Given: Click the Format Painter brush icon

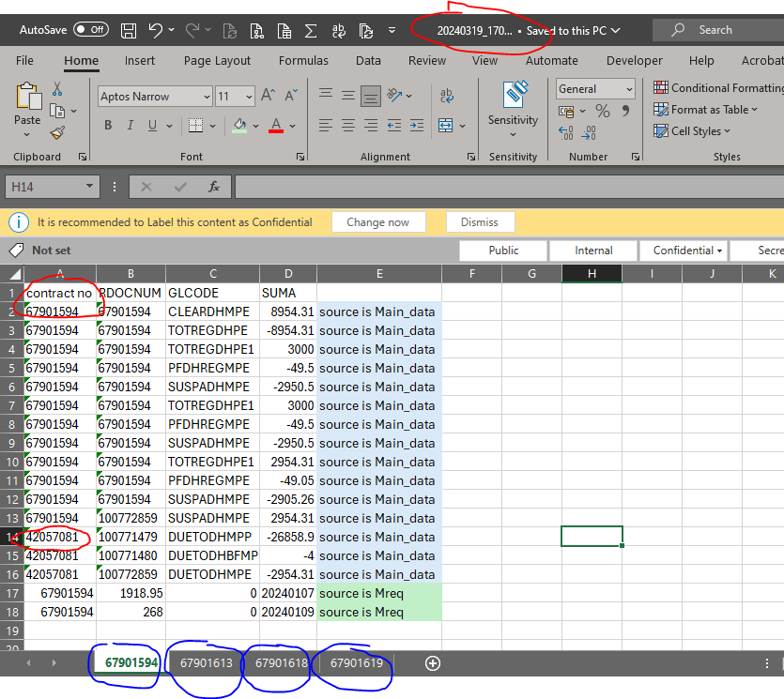Looking at the screenshot, I should click(x=57, y=133).
